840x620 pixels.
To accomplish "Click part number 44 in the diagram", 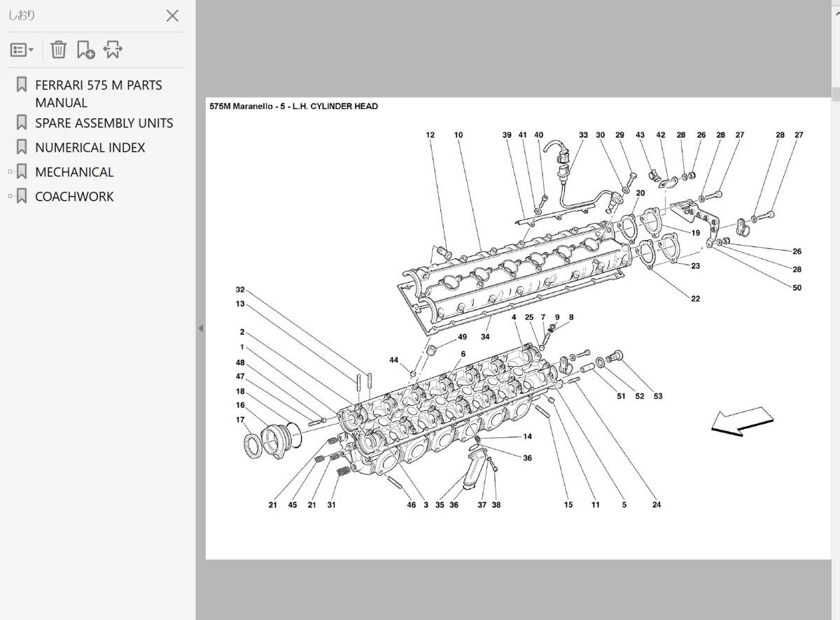I will pos(394,360).
